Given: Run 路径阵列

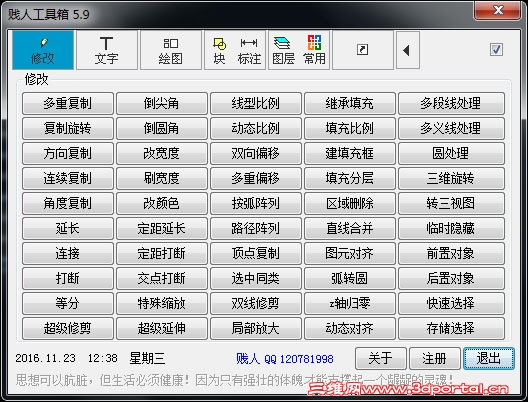Looking at the screenshot, I should tap(256, 229).
